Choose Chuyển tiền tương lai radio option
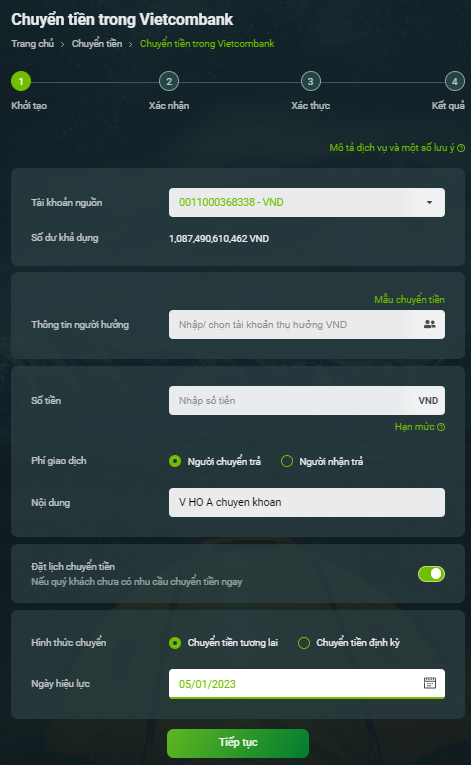Viewport: 471px width, 765px height. pos(175,643)
